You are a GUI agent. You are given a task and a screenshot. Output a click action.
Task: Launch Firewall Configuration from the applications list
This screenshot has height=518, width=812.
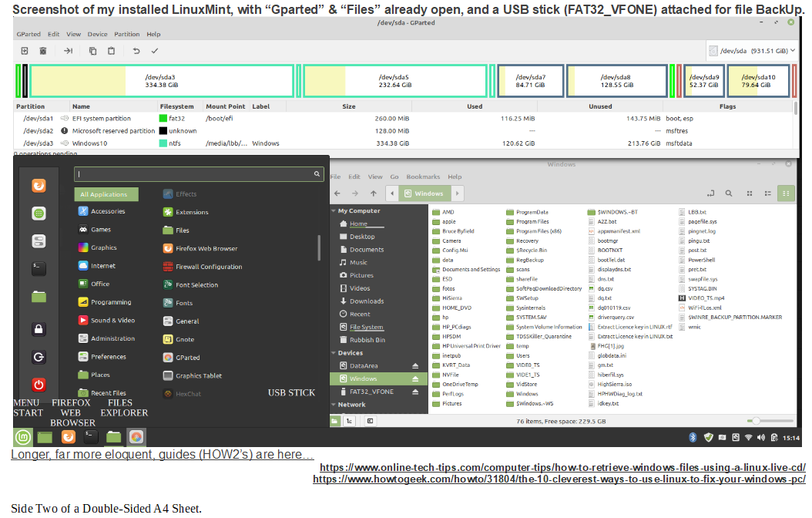point(203,267)
